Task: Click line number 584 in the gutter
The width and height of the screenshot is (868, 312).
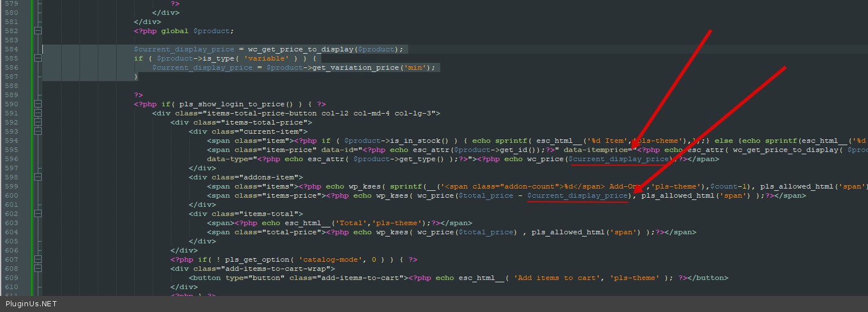Action: pos(11,49)
